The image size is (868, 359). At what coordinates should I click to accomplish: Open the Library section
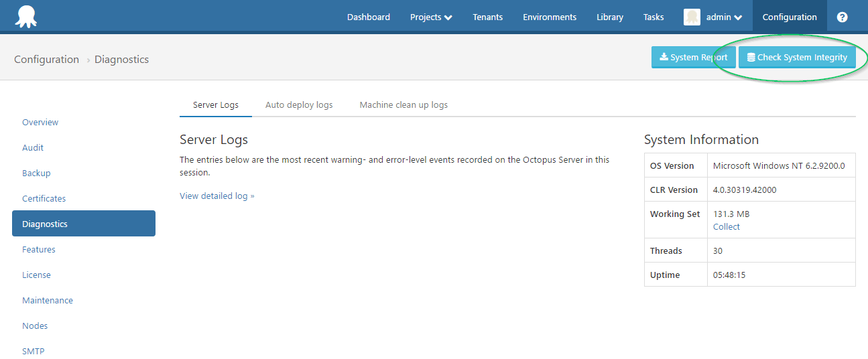[609, 17]
